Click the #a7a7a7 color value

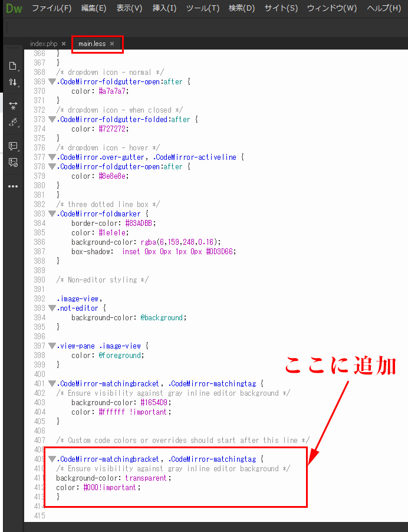coord(112,91)
